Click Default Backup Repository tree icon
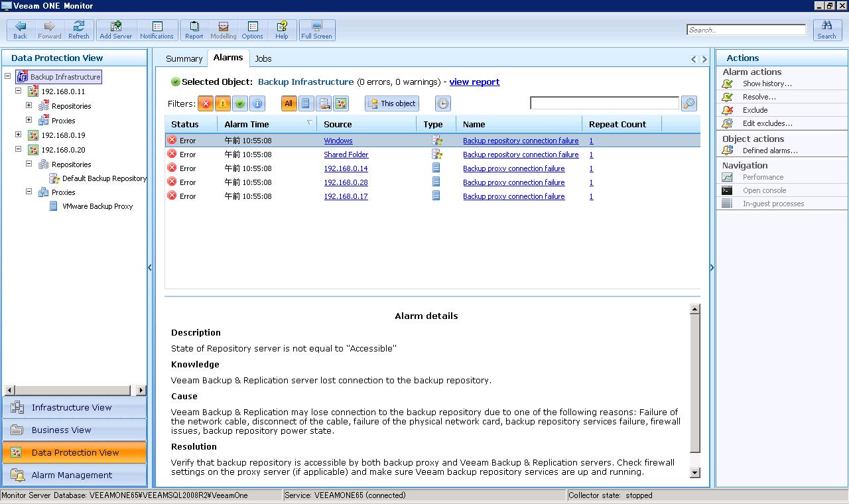This screenshot has height=504, width=849. [x=54, y=178]
